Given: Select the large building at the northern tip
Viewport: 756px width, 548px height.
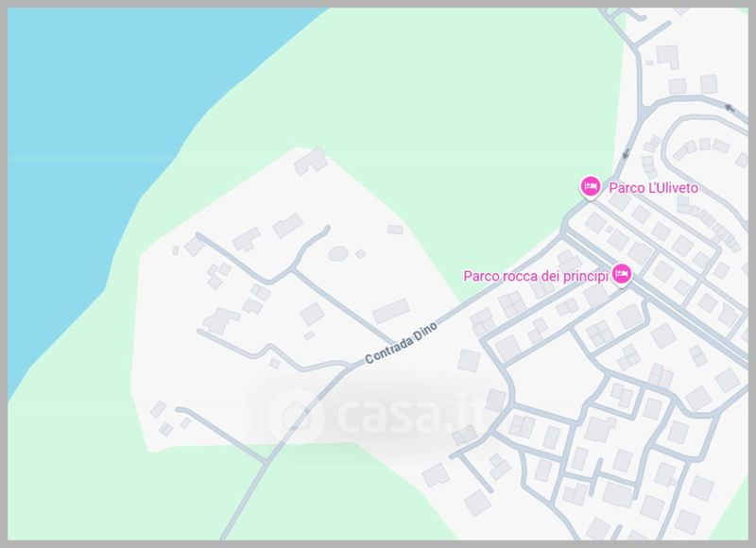Looking at the screenshot, I should pyautogui.click(x=311, y=162).
